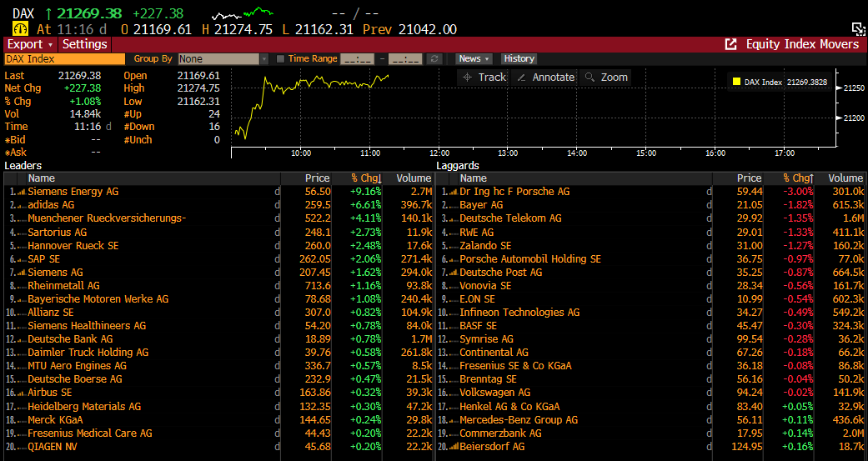Click the refresh icon next to time range
The width and height of the screenshot is (868, 461).
(x=433, y=59)
